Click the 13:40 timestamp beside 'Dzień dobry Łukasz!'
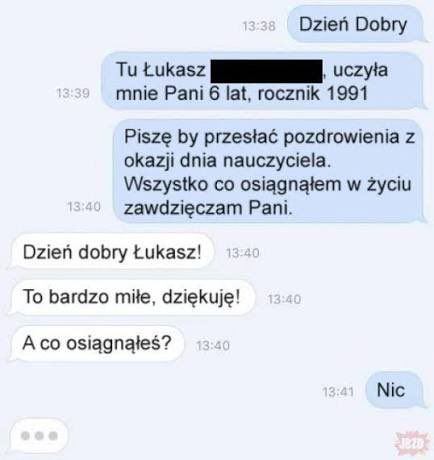This screenshot has height=460, width=434. 243,253
